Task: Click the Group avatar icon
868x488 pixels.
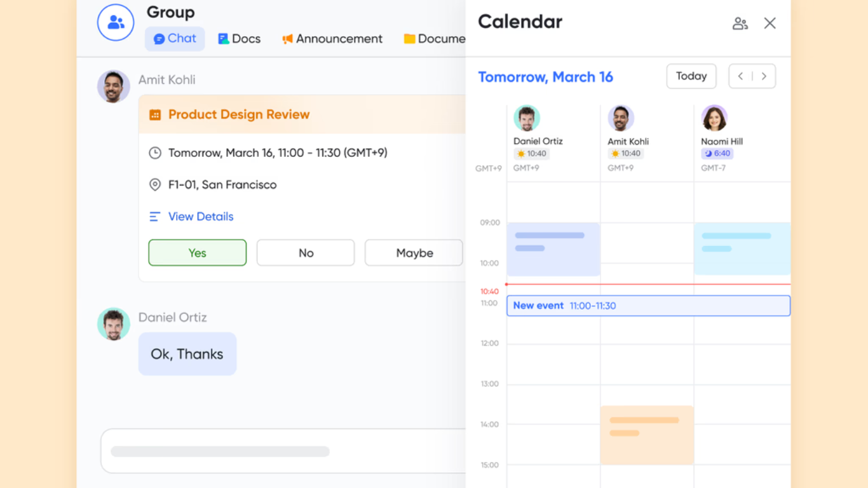Action: (116, 23)
